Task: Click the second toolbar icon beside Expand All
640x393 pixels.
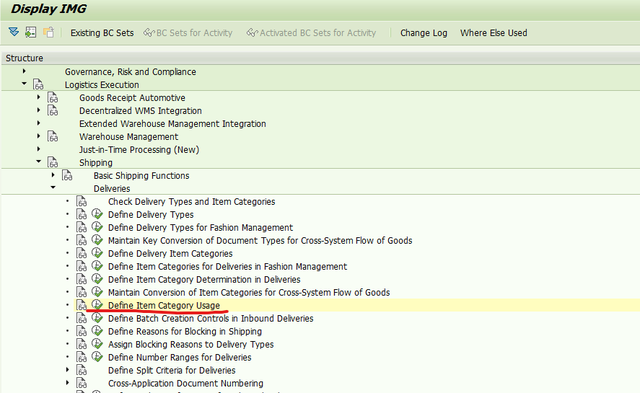Action: (31, 32)
